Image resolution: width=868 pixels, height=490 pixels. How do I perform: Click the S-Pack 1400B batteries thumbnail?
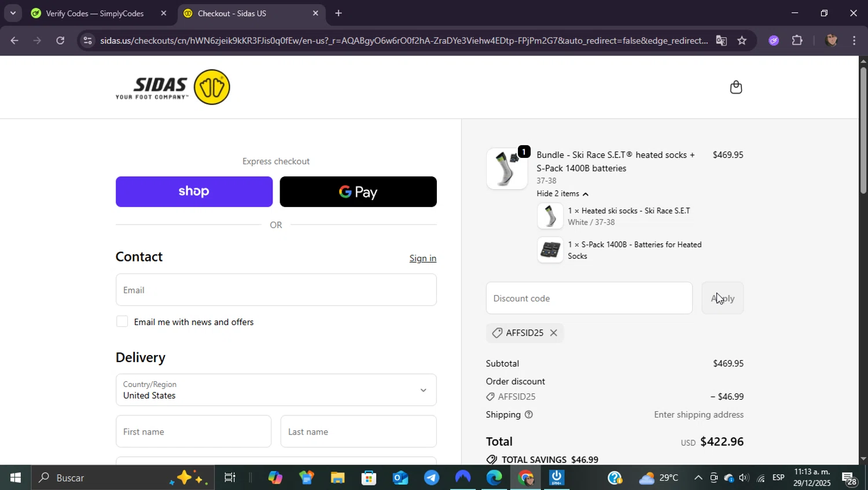coord(550,250)
